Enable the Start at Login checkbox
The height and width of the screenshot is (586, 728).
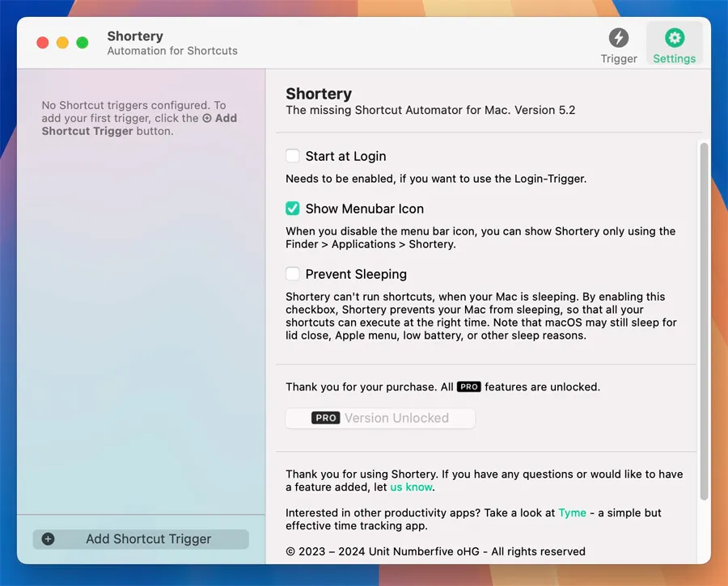(293, 156)
